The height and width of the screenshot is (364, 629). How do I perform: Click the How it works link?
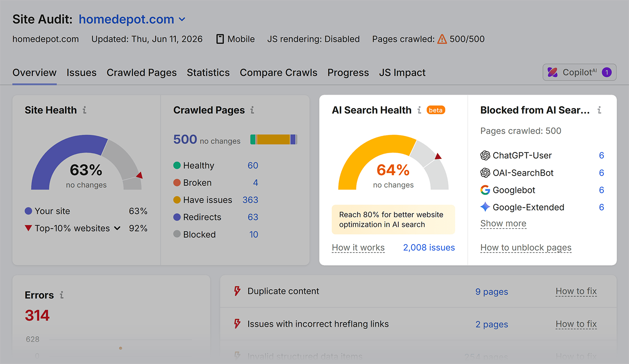pos(358,247)
